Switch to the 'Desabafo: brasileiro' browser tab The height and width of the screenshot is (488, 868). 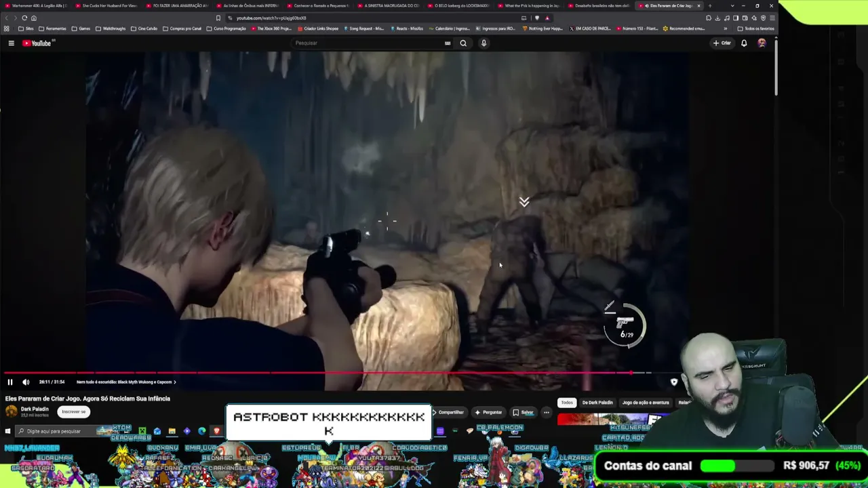tap(599, 5)
